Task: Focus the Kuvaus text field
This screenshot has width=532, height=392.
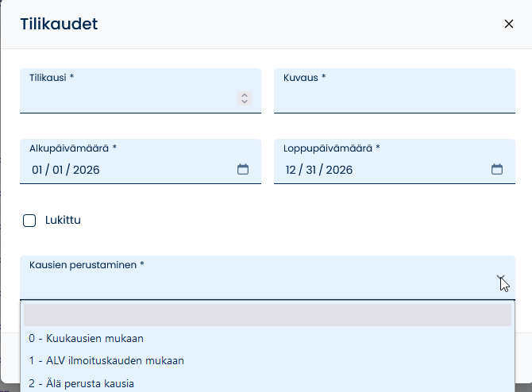Action: pyautogui.click(x=395, y=90)
